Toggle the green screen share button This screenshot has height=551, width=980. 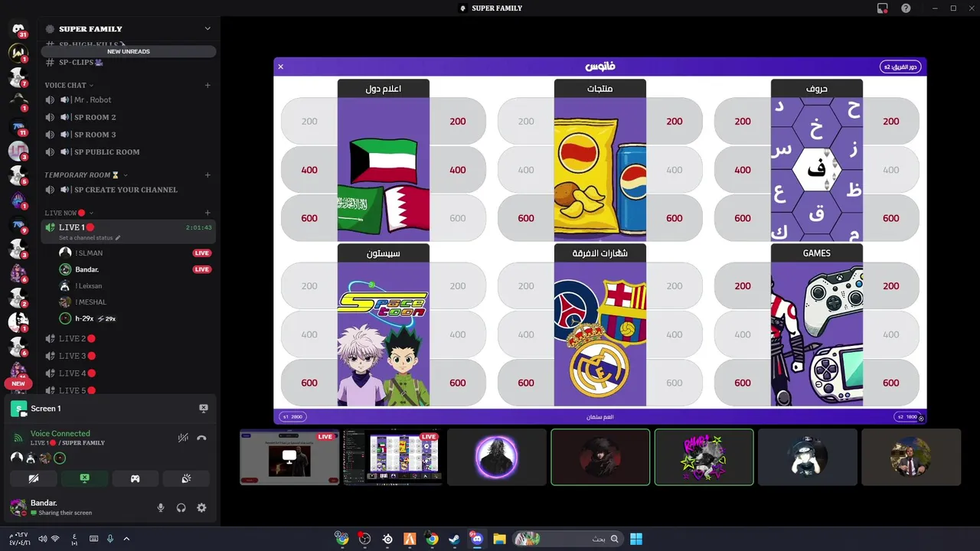[84, 478]
